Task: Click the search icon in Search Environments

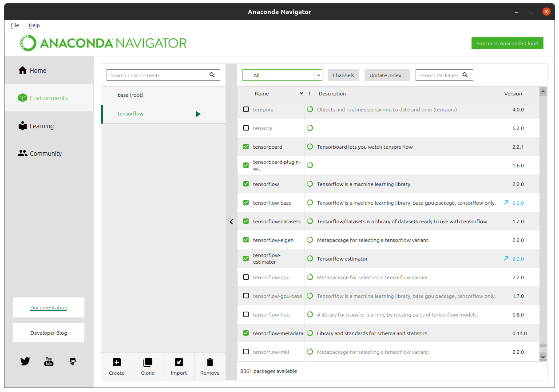Action: click(x=212, y=75)
